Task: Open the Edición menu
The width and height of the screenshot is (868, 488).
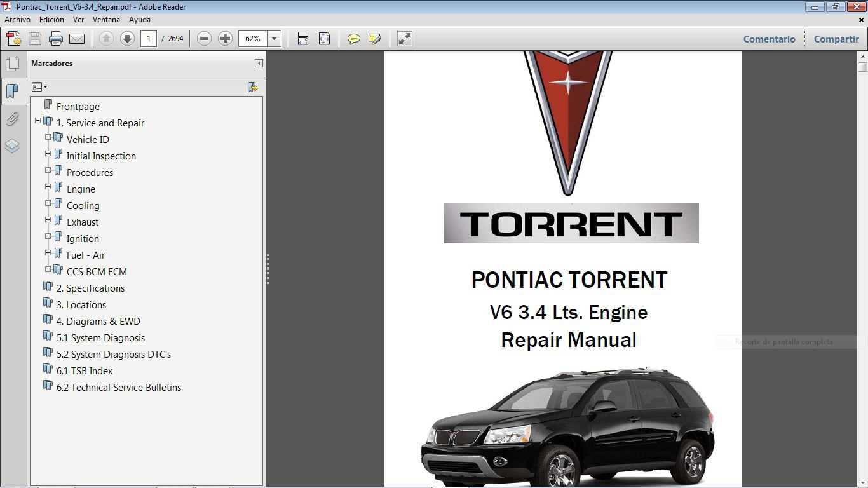Action: [x=51, y=20]
